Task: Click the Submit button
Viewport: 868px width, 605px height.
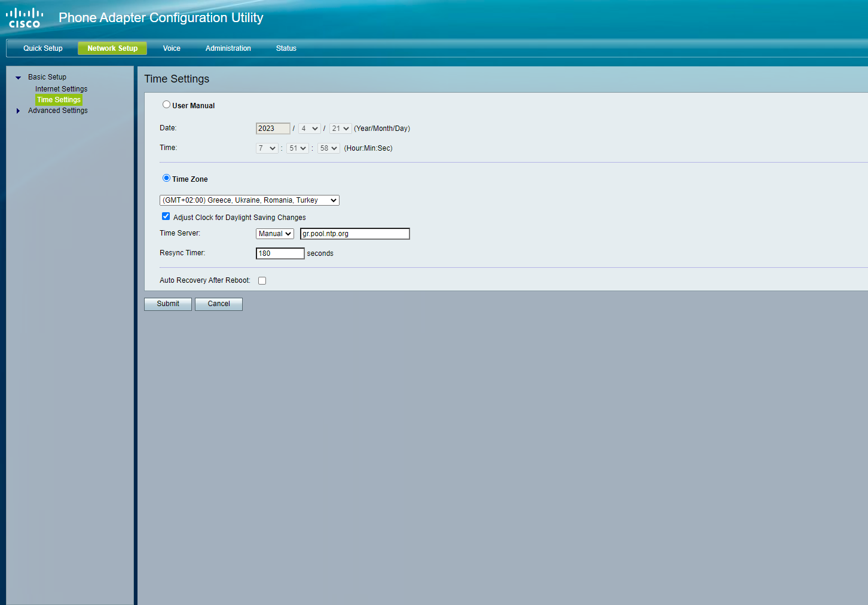Action: tap(168, 304)
